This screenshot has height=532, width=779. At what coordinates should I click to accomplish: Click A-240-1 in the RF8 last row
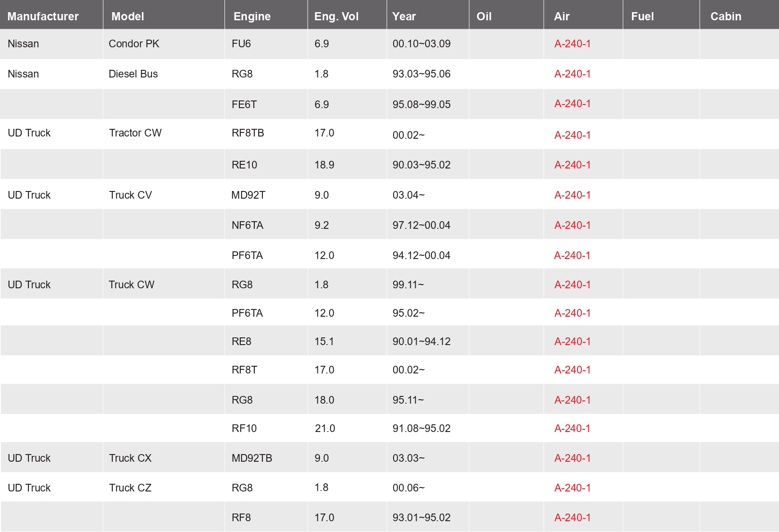pos(573,518)
